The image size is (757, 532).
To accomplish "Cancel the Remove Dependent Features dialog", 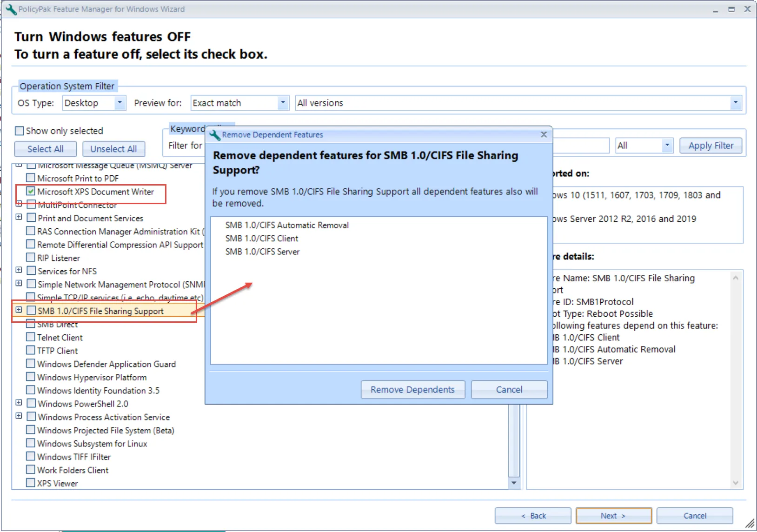I will [x=509, y=390].
